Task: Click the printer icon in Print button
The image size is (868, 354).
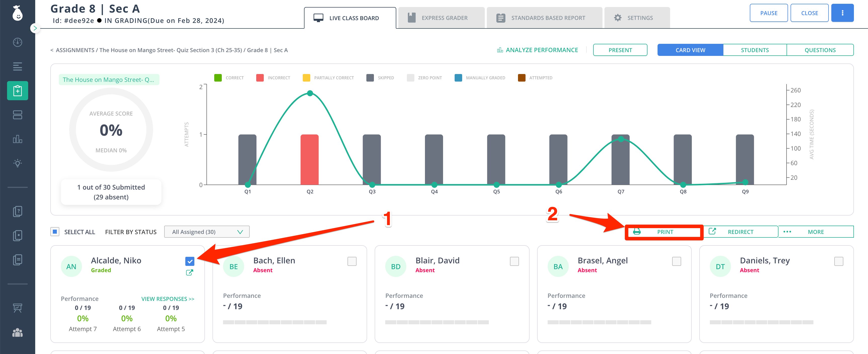Action: [x=636, y=231]
